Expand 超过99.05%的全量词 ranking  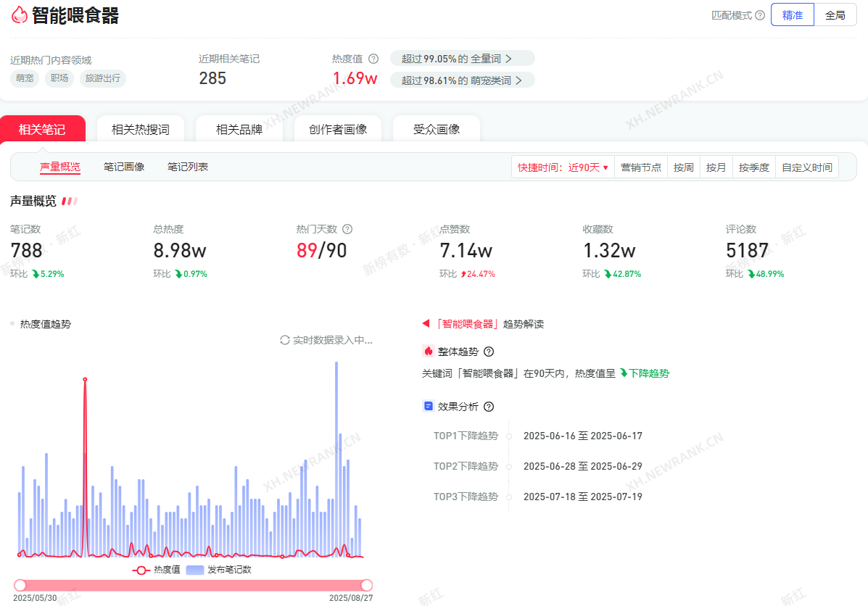(462, 59)
